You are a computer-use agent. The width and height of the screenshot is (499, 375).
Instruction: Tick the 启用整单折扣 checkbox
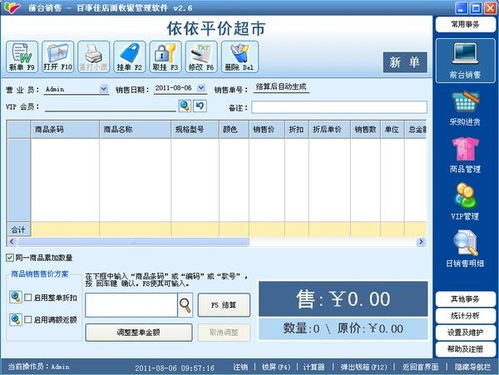coord(28,297)
